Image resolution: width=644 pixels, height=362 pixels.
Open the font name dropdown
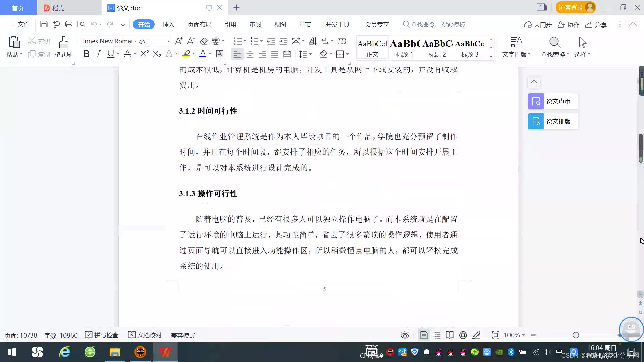point(135,41)
